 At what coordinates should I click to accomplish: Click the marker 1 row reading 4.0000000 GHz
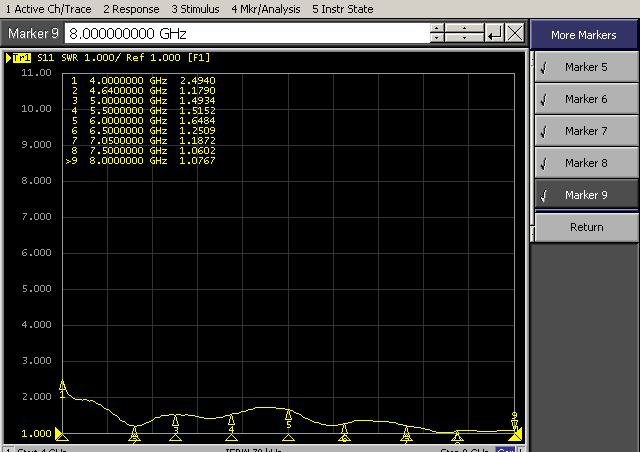click(x=142, y=81)
